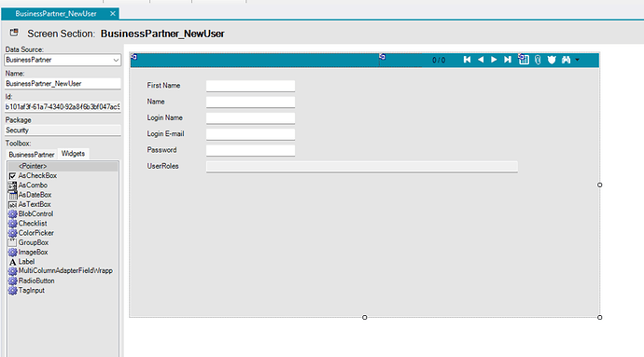Screen dimensions: 644x357
Task: Switch to BusinessPartner toolbox tab
Action: click(x=32, y=155)
